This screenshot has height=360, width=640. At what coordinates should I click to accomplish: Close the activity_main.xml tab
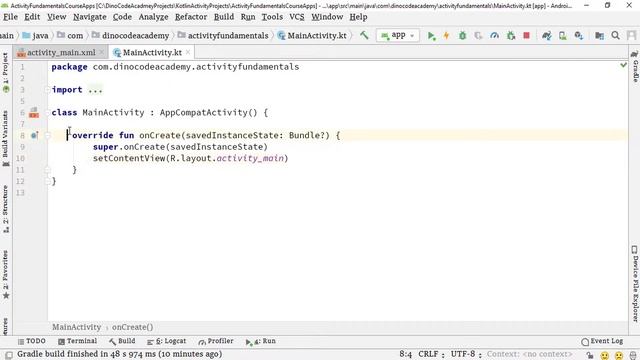coord(102,52)
